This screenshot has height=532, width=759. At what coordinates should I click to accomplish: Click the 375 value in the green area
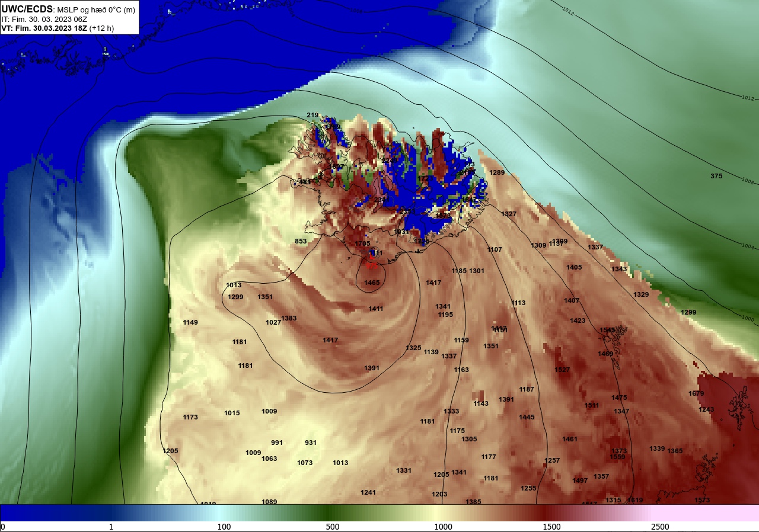click(716, 176)
